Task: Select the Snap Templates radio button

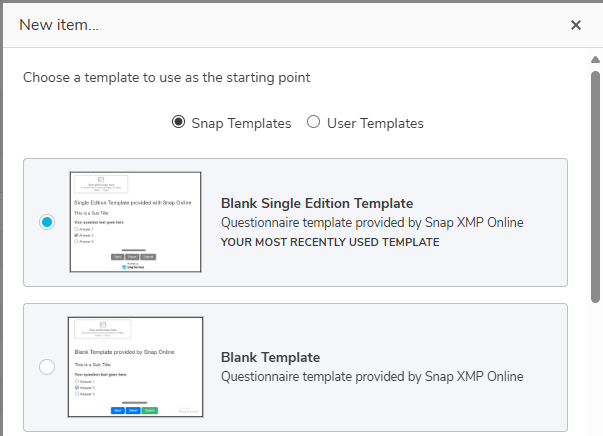Action: (x=178, y=122)
